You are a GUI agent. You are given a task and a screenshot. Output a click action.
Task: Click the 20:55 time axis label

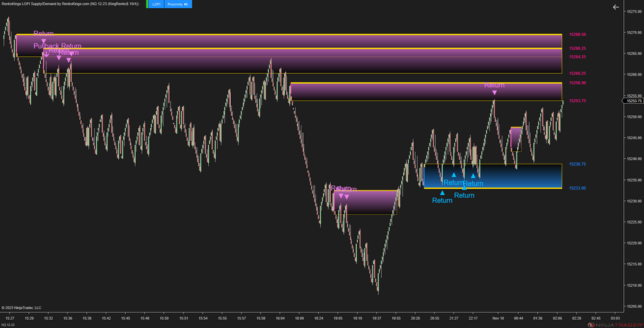[x=435, y=319]
